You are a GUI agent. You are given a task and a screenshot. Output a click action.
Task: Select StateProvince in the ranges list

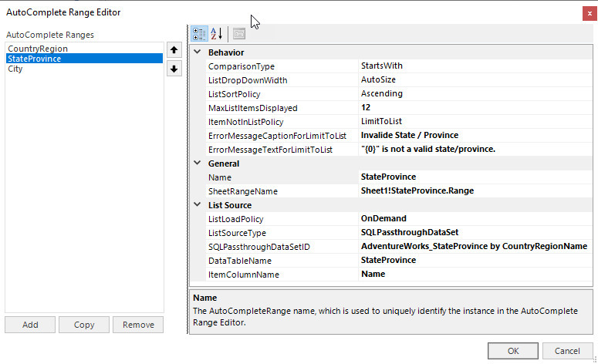[x=84, y=59]
